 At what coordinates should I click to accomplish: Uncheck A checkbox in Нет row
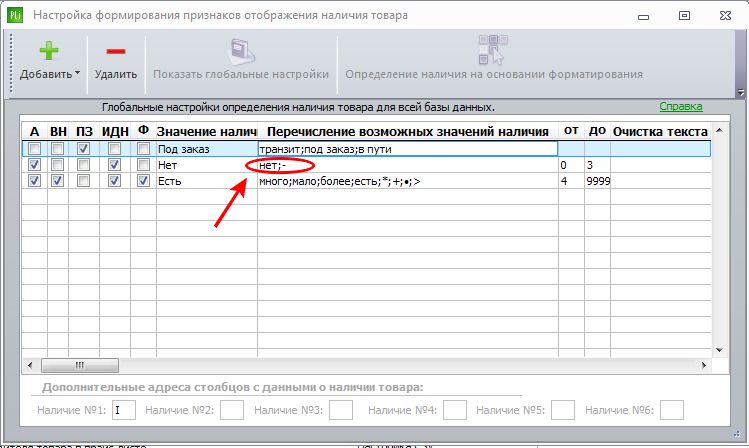34,165
